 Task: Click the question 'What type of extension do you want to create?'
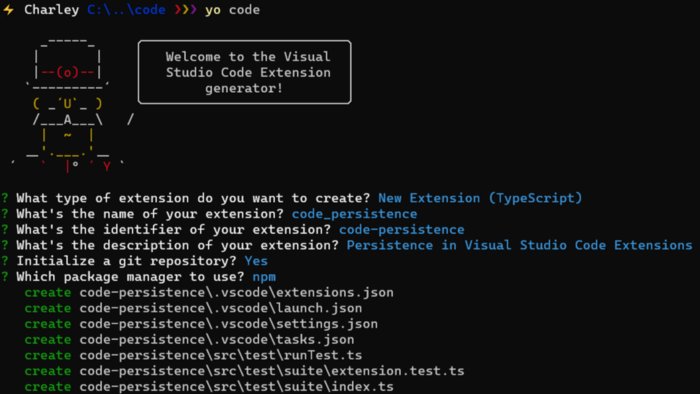click(193, 198)
